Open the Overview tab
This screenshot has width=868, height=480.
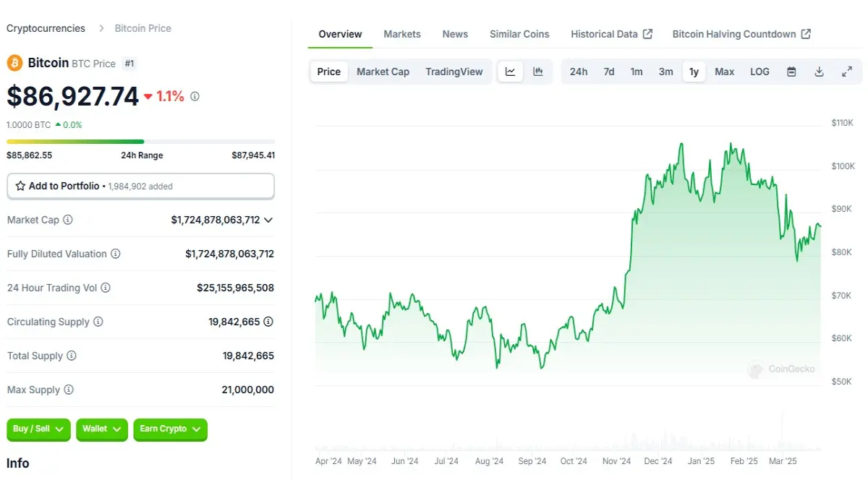point(340,34)
